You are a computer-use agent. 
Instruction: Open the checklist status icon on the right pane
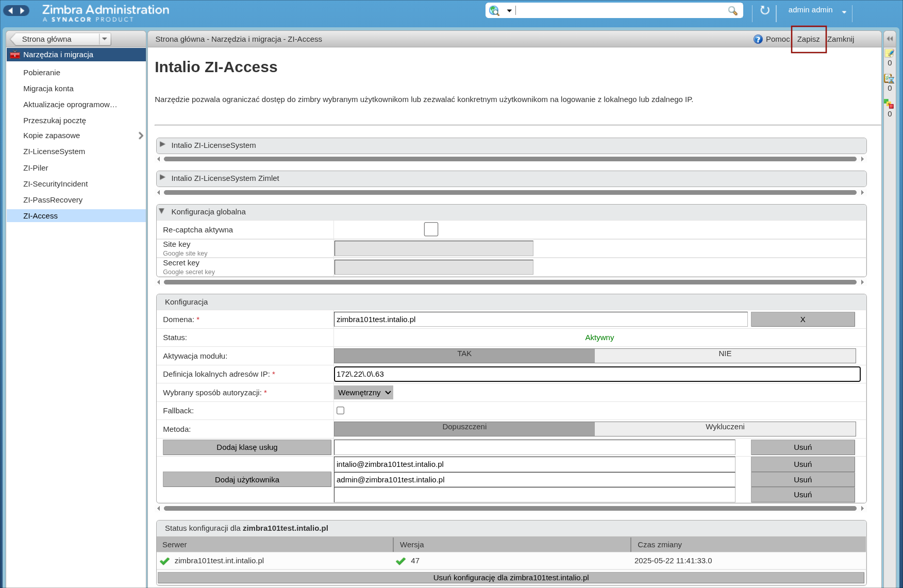pyautogui.click(x=890, y=78)
